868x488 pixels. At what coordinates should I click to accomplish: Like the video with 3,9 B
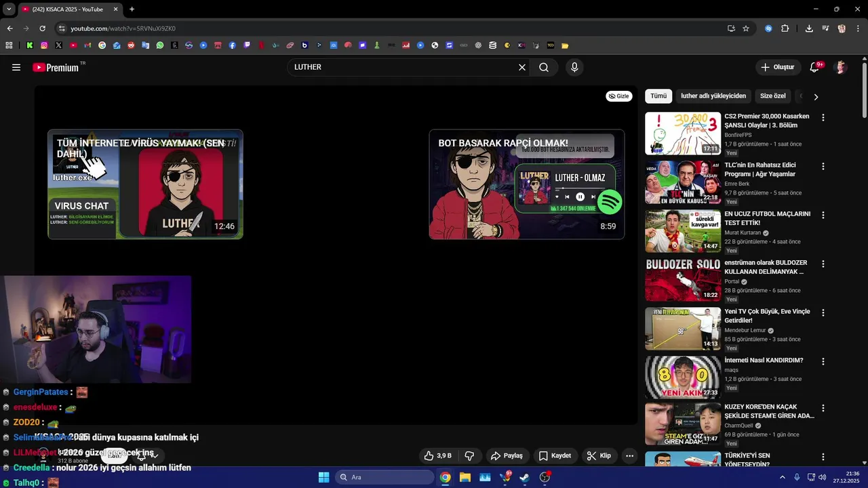point(437,455)
